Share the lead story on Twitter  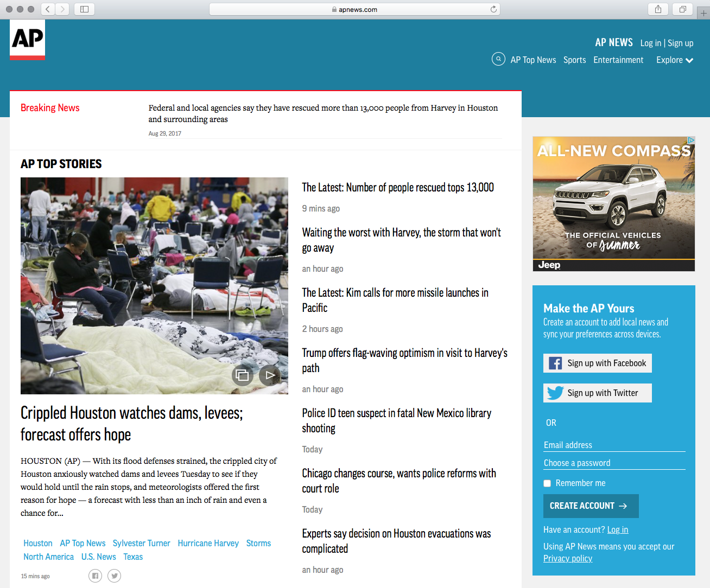114,576
